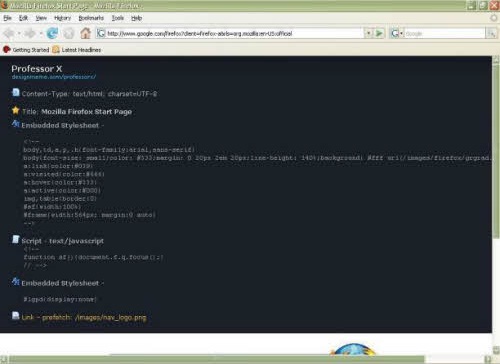Viewport: 500px width, 364px height.
Task: Click the green Go arrow button
Action: pyautogui.click(x=379, y=33)
